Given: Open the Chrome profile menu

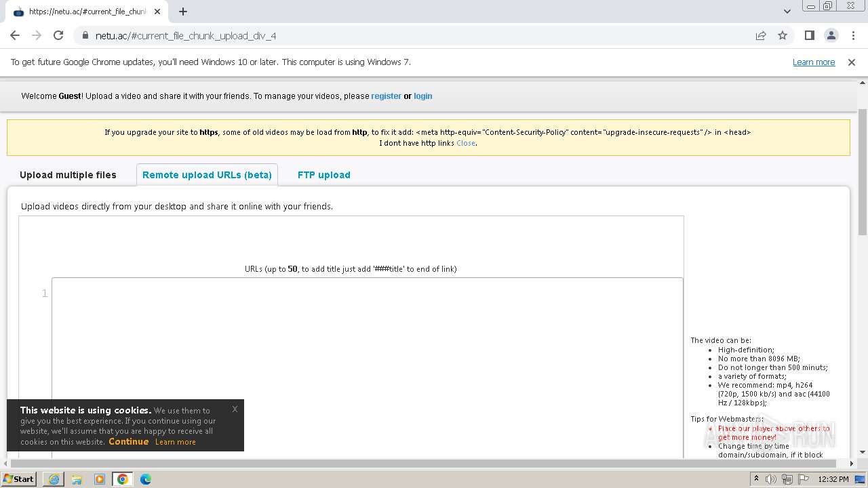Looking at the screenshot, I should 831,35.
